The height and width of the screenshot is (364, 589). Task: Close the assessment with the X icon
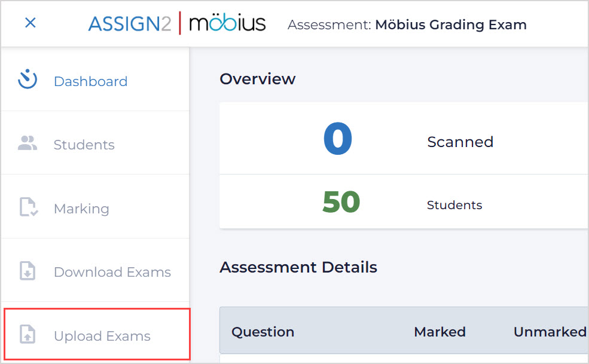pyautogui.click(x=30, y=23)
